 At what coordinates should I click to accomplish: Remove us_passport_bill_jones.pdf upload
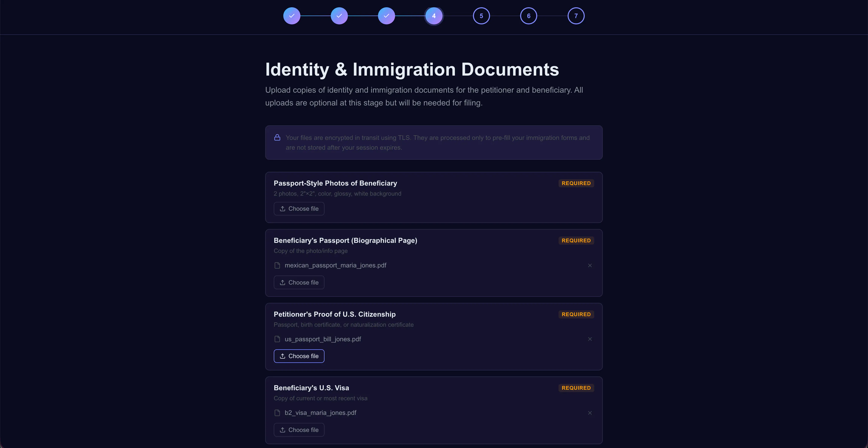tap(590, 339)
